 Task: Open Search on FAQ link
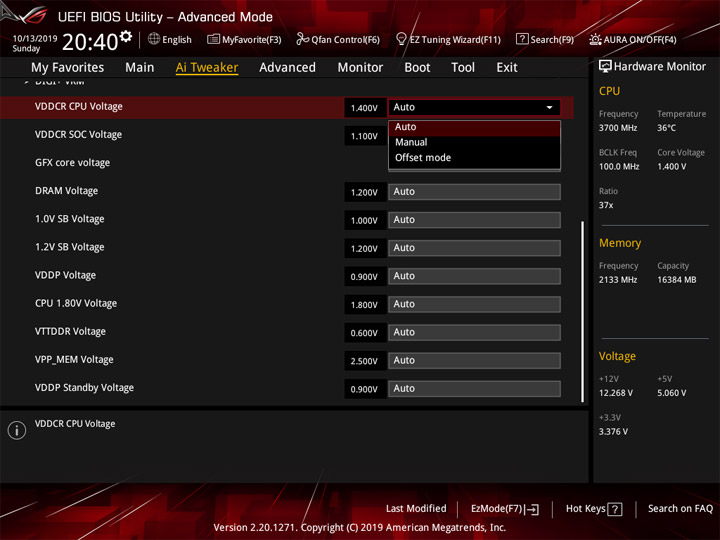click(x=680, y=508)
